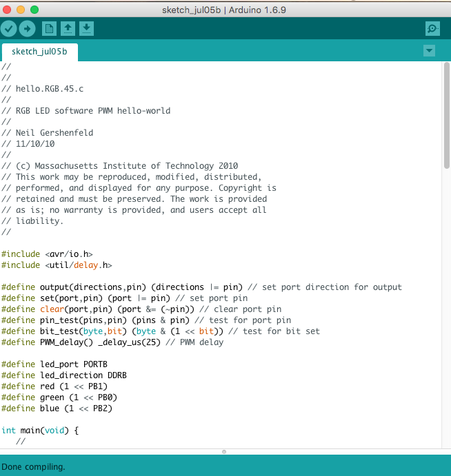Click 'as is; no warranty is provided' line
451x476 pixels.
[x=134, y=210]
